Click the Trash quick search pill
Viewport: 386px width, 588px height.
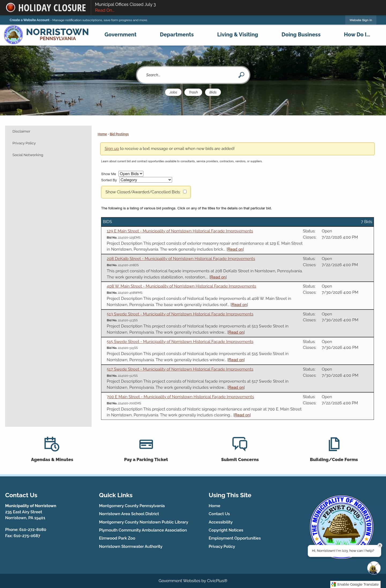coord(193,92)
